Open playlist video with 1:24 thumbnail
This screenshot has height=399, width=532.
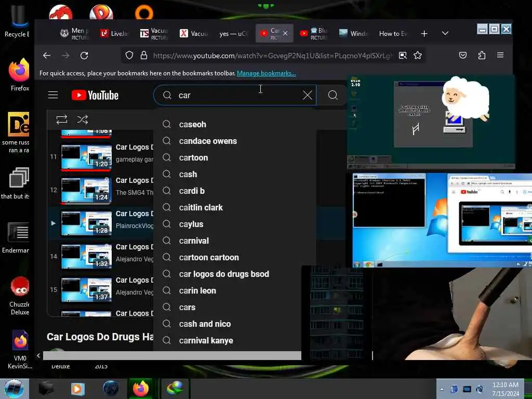[x=87, y=190]
